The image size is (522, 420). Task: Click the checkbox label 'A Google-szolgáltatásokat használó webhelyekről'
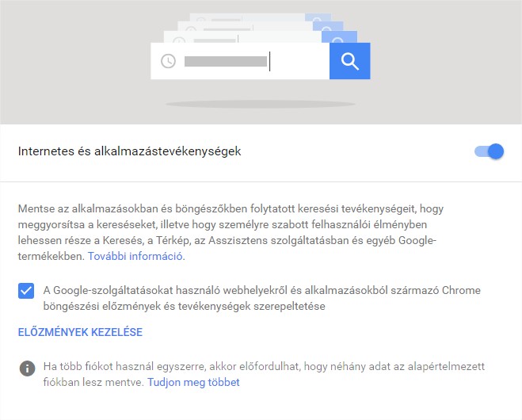click(261, 298)
